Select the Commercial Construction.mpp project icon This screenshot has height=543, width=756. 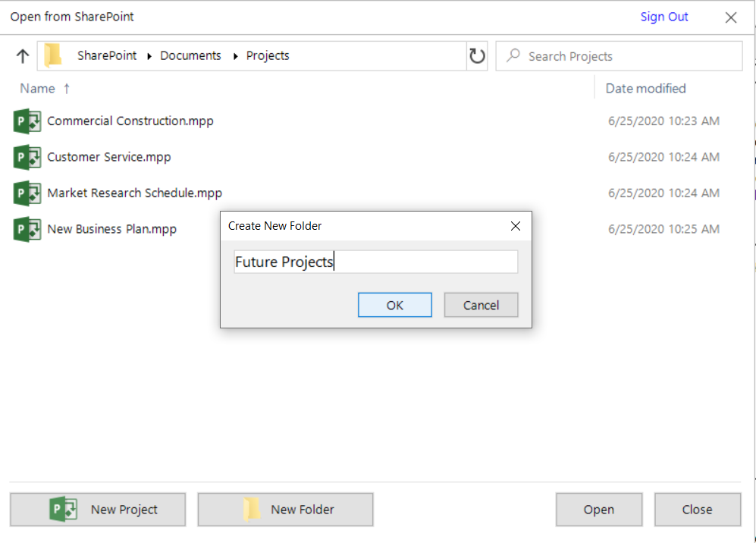[x=27, y=121]
